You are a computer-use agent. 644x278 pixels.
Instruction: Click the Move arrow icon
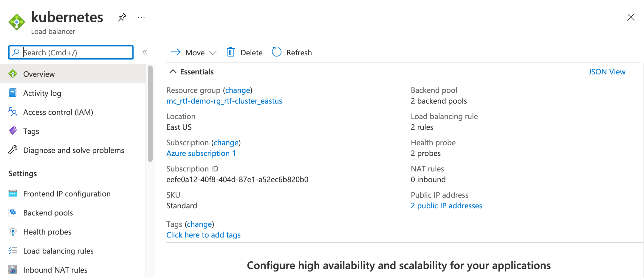tap(176, 52)
